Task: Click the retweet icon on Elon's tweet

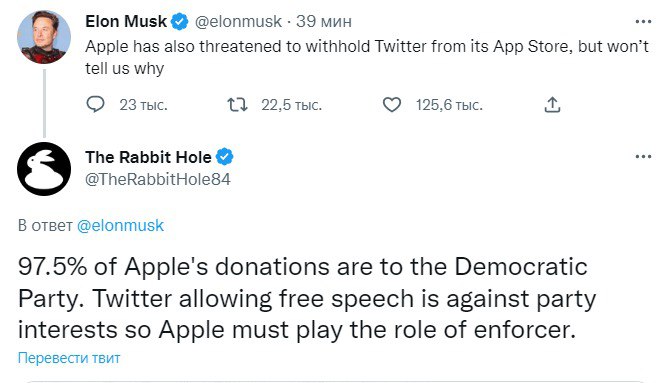Action: (237, 105)
